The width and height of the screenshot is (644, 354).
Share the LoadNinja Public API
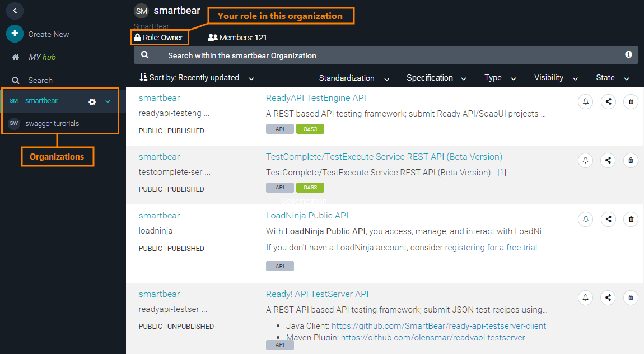click(608, 219)
